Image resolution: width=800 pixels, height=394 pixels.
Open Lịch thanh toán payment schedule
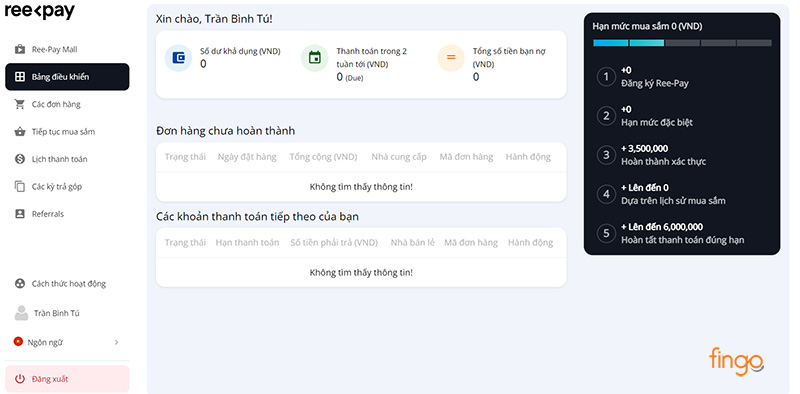pos(67,159)
